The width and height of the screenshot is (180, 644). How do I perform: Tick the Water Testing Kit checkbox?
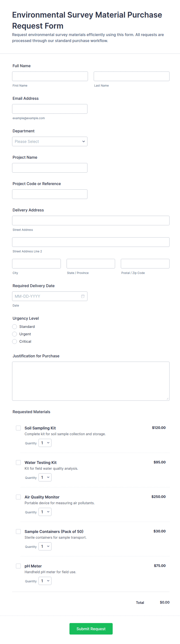(18, 463)
